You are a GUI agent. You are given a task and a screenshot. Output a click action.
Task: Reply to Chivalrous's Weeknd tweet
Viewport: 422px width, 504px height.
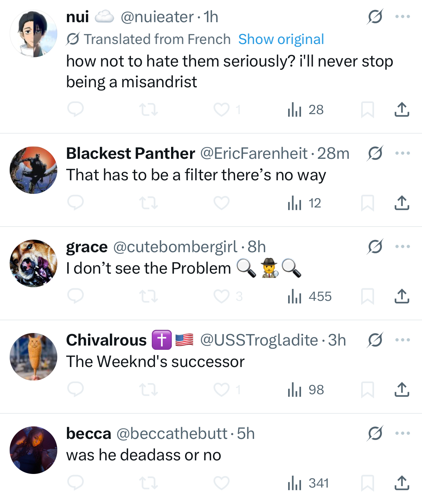pos(76,390)
